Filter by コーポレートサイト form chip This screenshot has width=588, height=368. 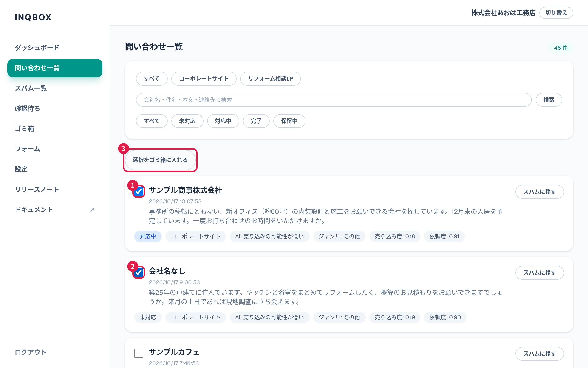tap(204, 79)
